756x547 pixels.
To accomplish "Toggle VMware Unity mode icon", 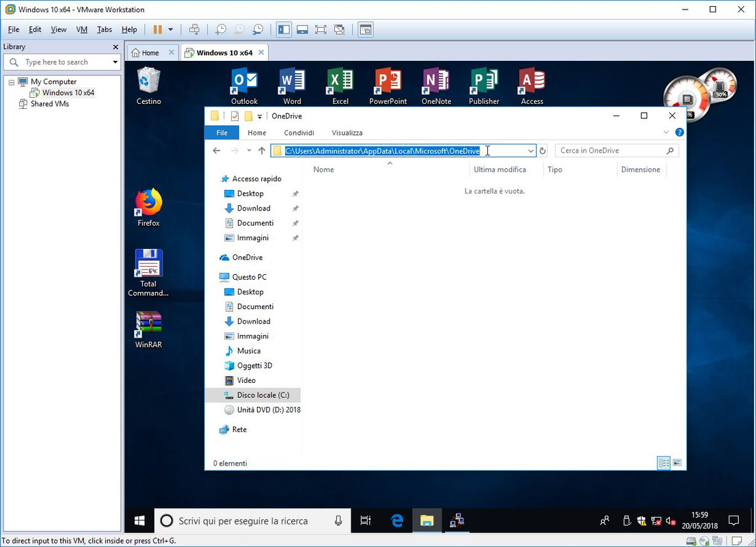I will (340, 29).
